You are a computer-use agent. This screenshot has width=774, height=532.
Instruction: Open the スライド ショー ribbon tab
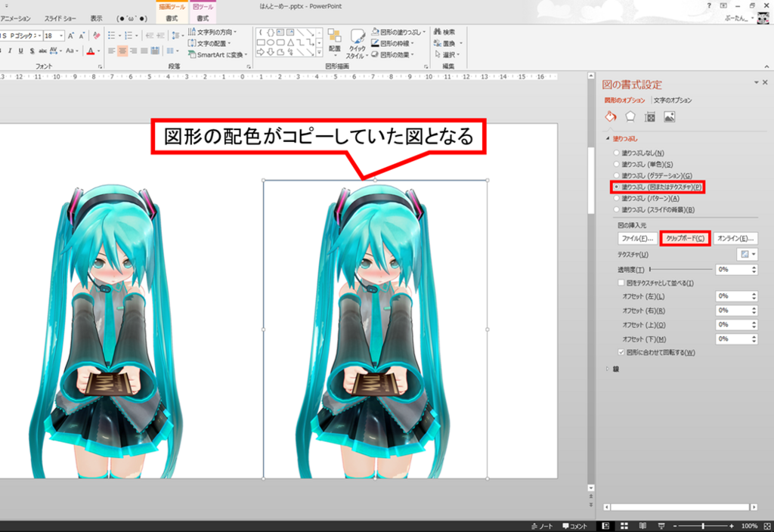(x=60, y=18)
